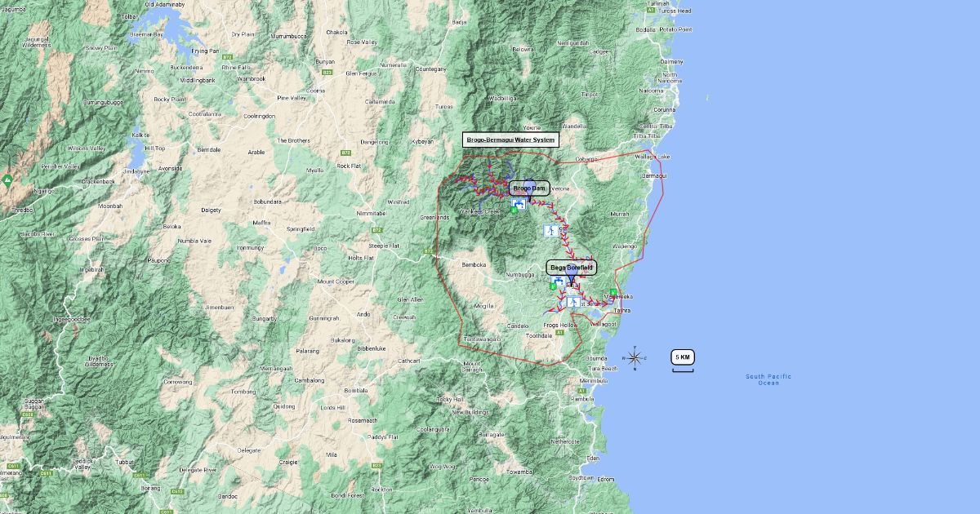Screen dimensions: 980x514
Task: Click the B72 route shield near Rock Flat
Action: [x=345, y=152]
